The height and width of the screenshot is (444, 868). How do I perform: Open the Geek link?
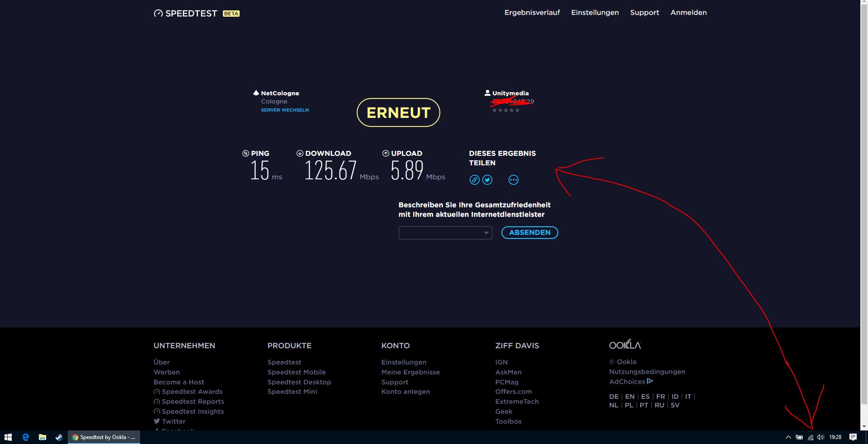504,411
